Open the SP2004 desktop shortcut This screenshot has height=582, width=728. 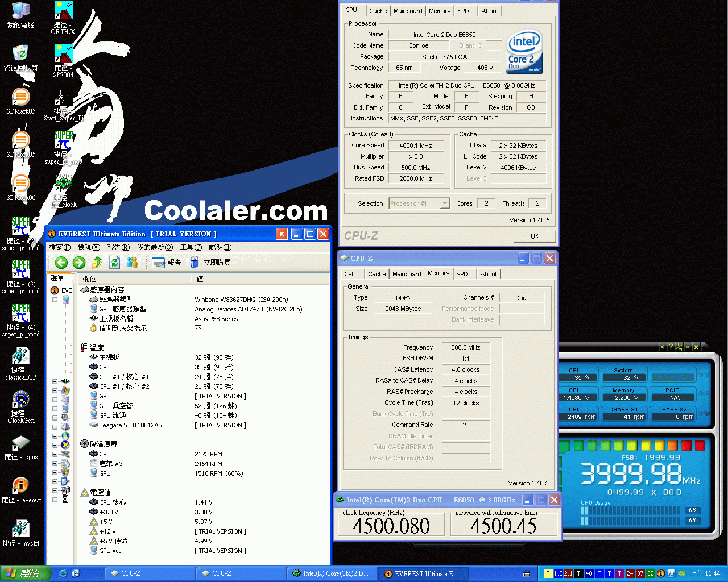coord(63,61)
